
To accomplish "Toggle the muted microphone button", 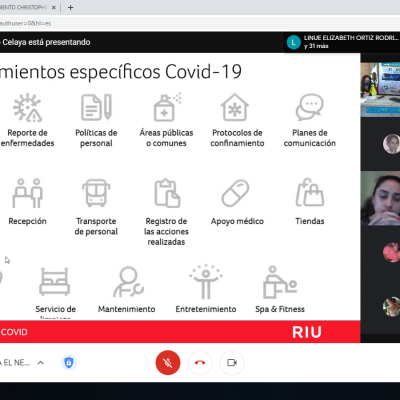I will [168, 362].
